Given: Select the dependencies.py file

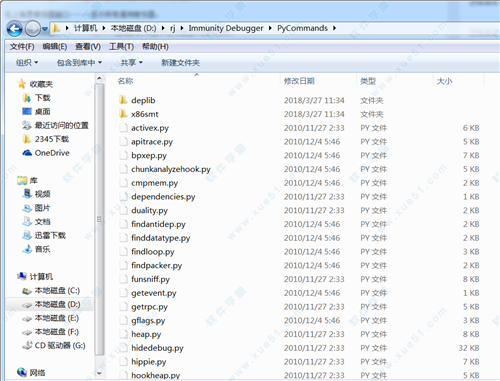Looking at the screenshot, I should 157,197.
